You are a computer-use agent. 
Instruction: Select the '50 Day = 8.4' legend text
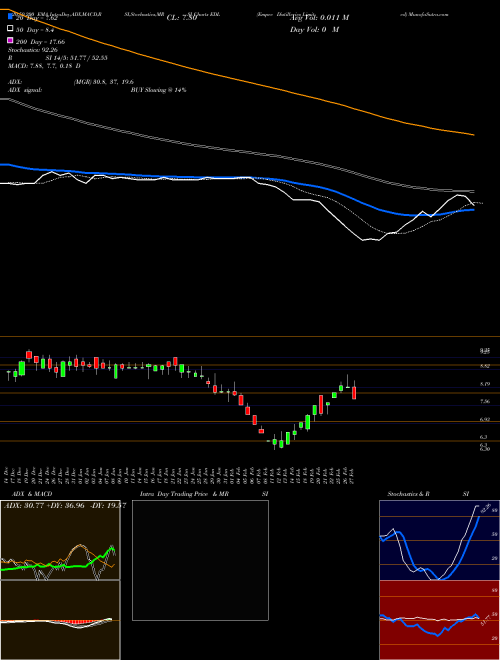pos(34,30)
